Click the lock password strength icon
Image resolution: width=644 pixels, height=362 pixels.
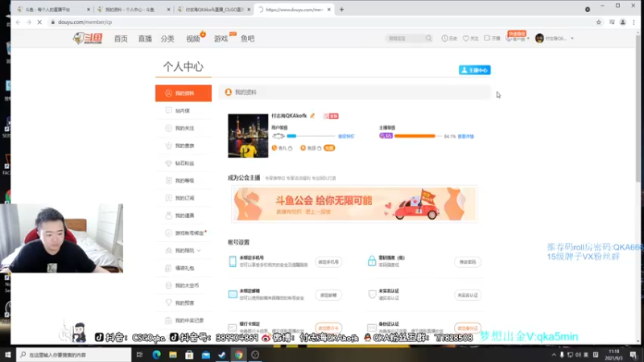372,261
